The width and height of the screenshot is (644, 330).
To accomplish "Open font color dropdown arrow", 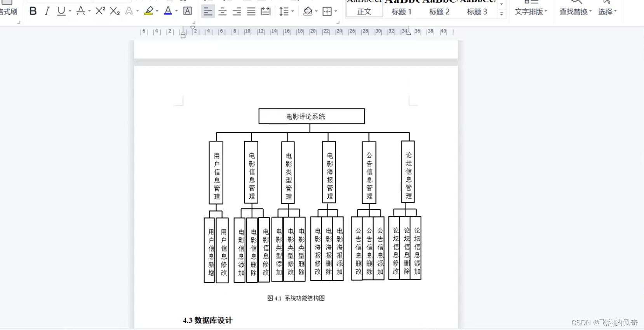I will 177,11.
